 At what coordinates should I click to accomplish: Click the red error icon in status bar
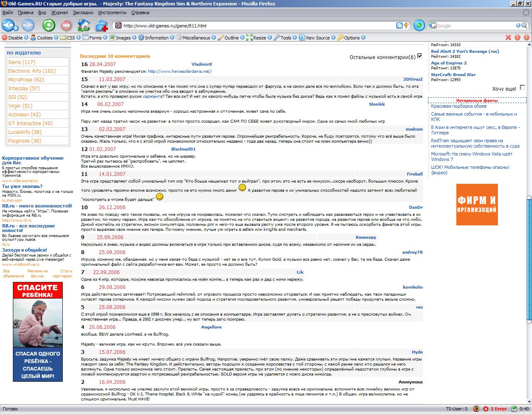tap(485, 409)
